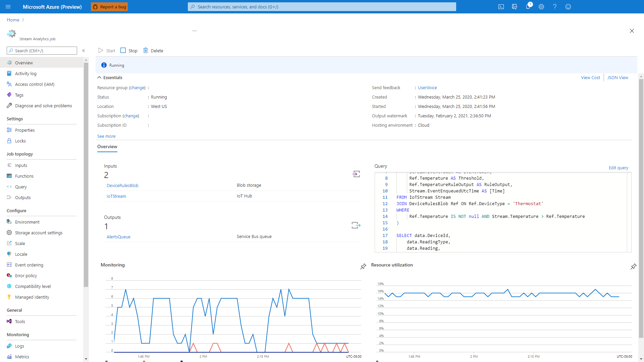Viewport: 644px width, 362px height.
Task: Select the Overview tab
Action: click(107, 147)
